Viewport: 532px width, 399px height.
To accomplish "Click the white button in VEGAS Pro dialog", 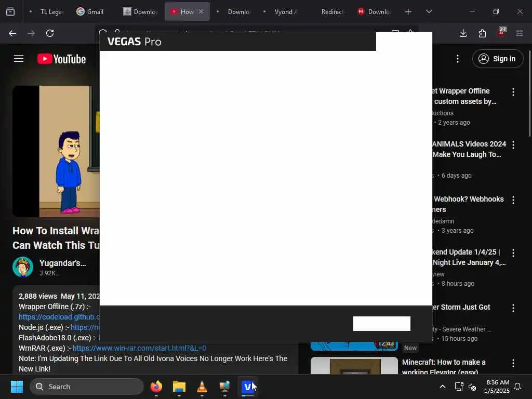I will coord(382,324).
